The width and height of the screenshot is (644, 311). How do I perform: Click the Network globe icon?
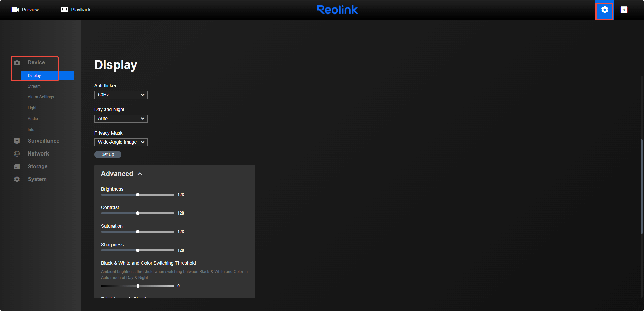coord(17,153)
